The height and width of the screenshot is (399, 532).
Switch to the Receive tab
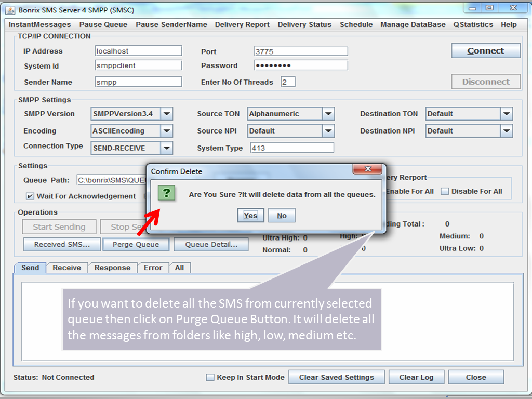coord(67,268)
